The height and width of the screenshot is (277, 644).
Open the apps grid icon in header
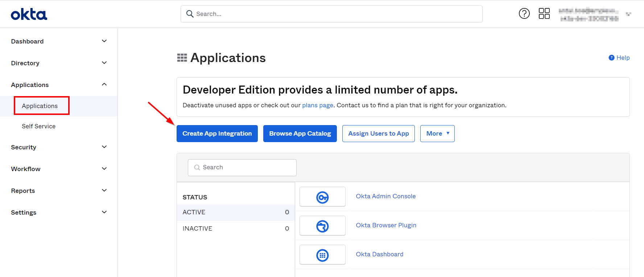click(x=544, y=14)
